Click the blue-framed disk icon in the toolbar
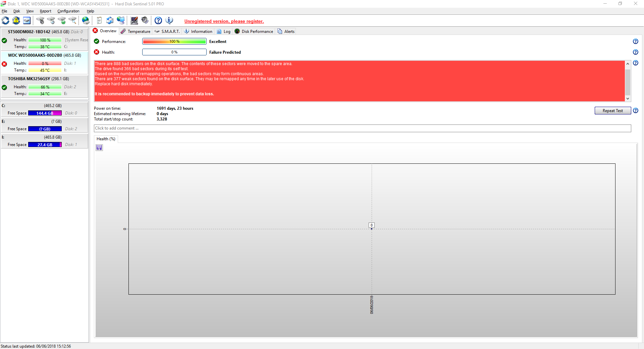Viewport: 644px width, 349px height. (27, 21)
